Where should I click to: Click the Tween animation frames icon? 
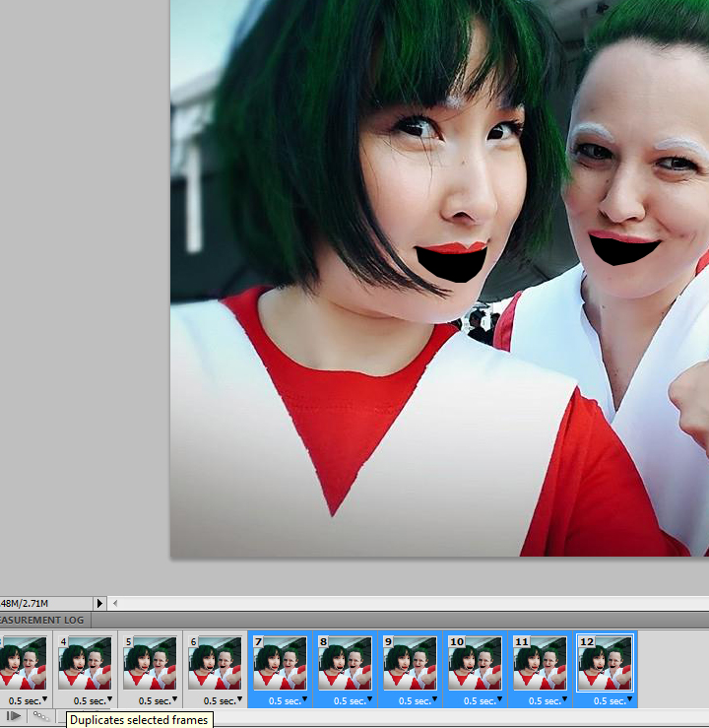click(x=40, y=716)
